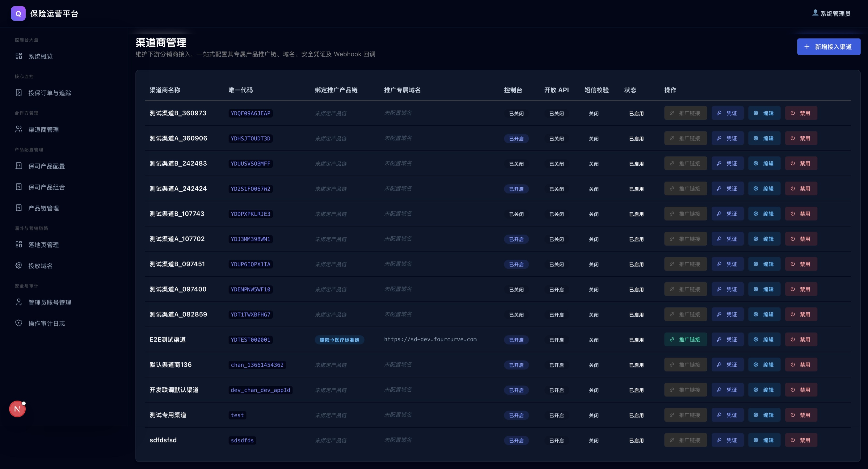Click 控制台 已关闭 badge for 测试渠道B_107743
868x469 pixels.
[x=516, y=214]
